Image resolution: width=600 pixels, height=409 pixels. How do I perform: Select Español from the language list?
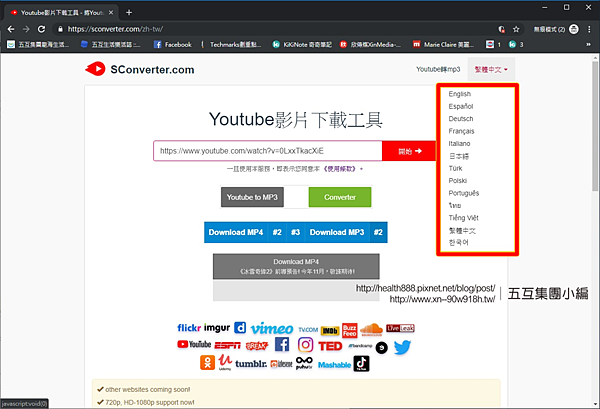(x=461, y=106)
